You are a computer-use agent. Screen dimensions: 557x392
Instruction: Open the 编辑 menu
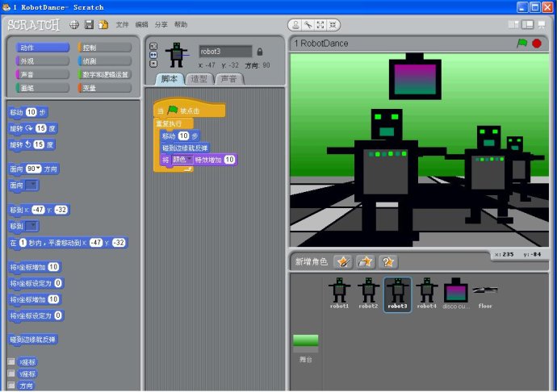(x=141, y=24)
